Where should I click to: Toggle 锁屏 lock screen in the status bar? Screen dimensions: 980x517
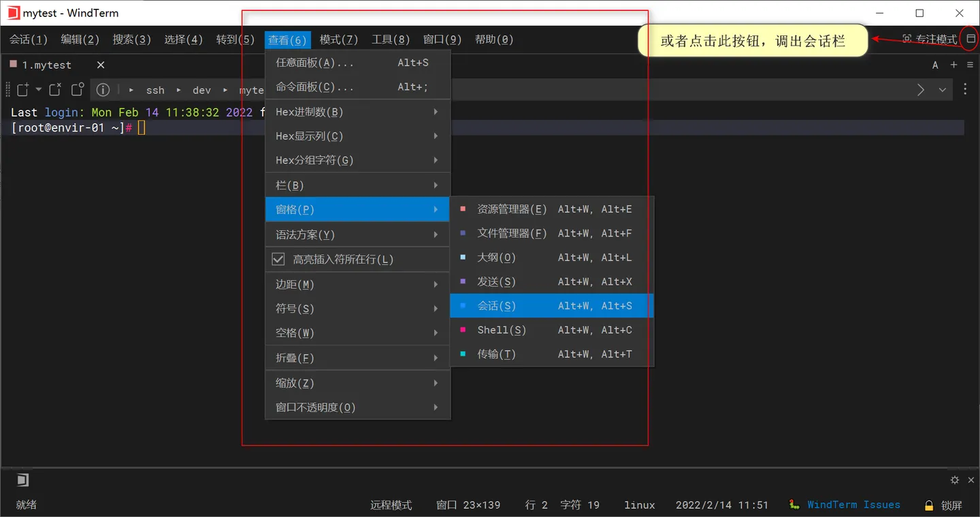tap(943, 505)
